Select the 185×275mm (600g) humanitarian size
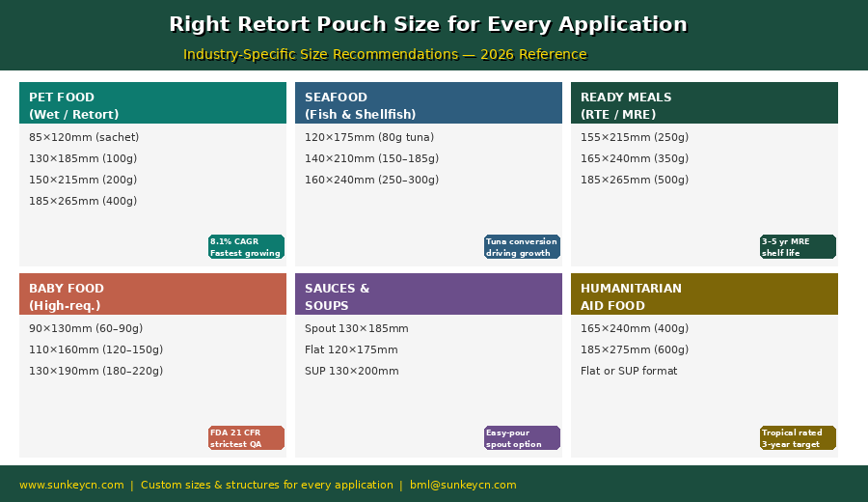 pos(635,349)
